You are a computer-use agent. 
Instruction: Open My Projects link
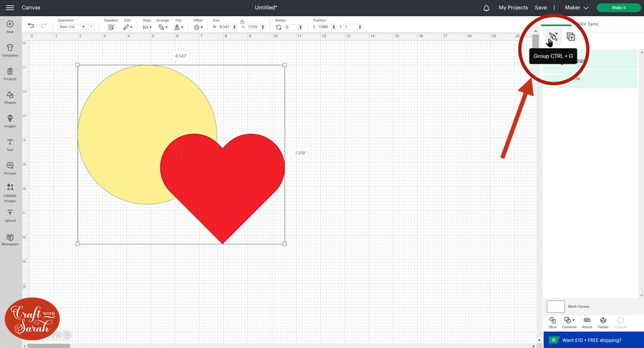pos(513,8)
